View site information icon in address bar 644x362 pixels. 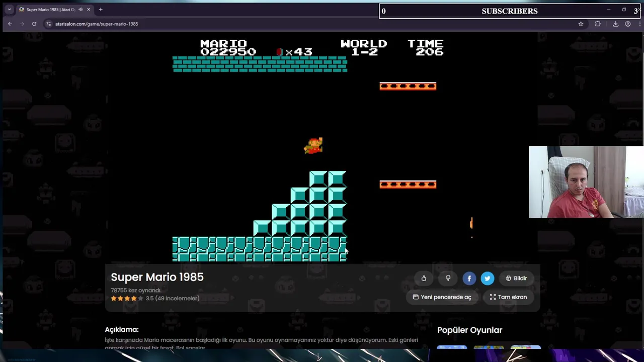(49, 24)
